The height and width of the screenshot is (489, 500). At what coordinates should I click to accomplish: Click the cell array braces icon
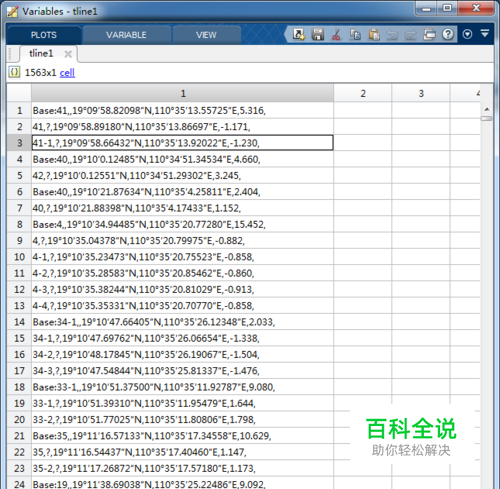[14, 72]
